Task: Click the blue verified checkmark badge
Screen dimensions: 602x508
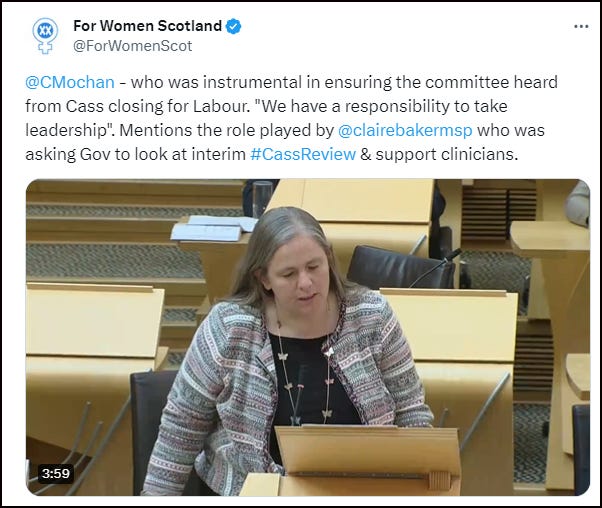Action: tap(233, 26)
